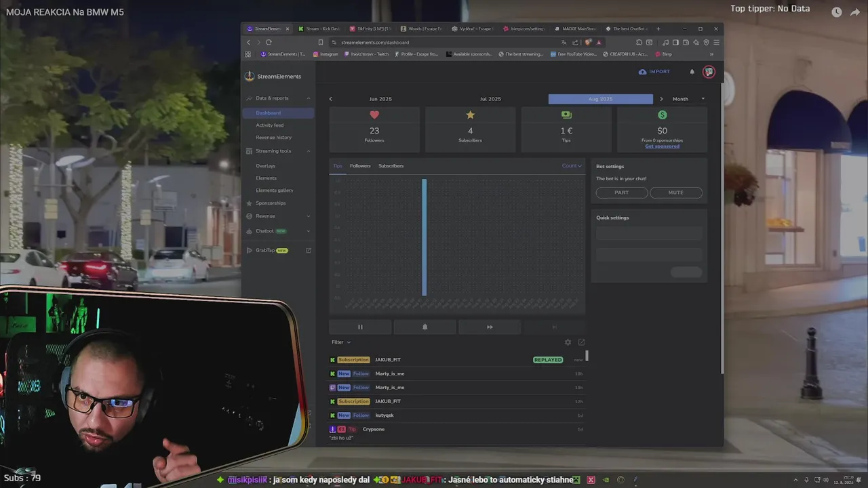
Task: Switch chart to Tips tab
Action: [338, 166]
